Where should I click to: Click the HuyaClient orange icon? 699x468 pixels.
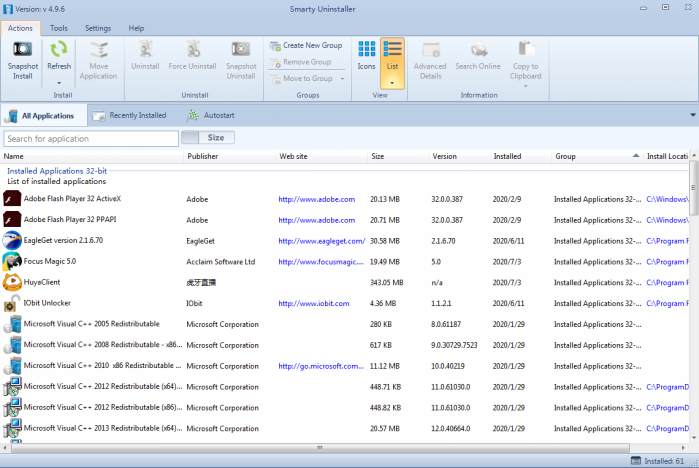pyautogui.click(x=12, y=282)
